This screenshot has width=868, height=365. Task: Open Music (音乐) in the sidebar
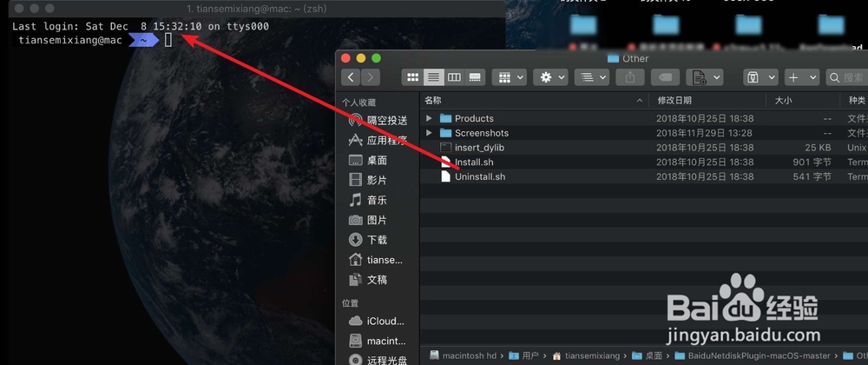368,200
